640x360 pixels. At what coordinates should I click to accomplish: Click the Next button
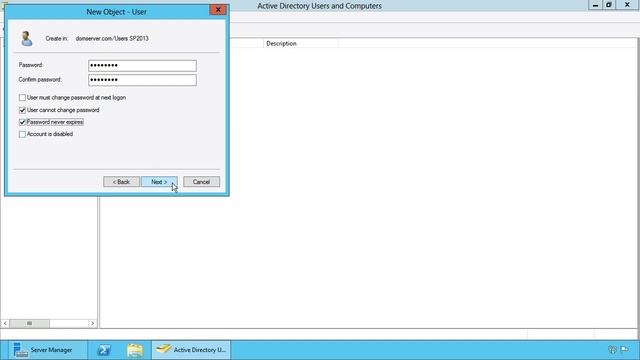[159, 182]
